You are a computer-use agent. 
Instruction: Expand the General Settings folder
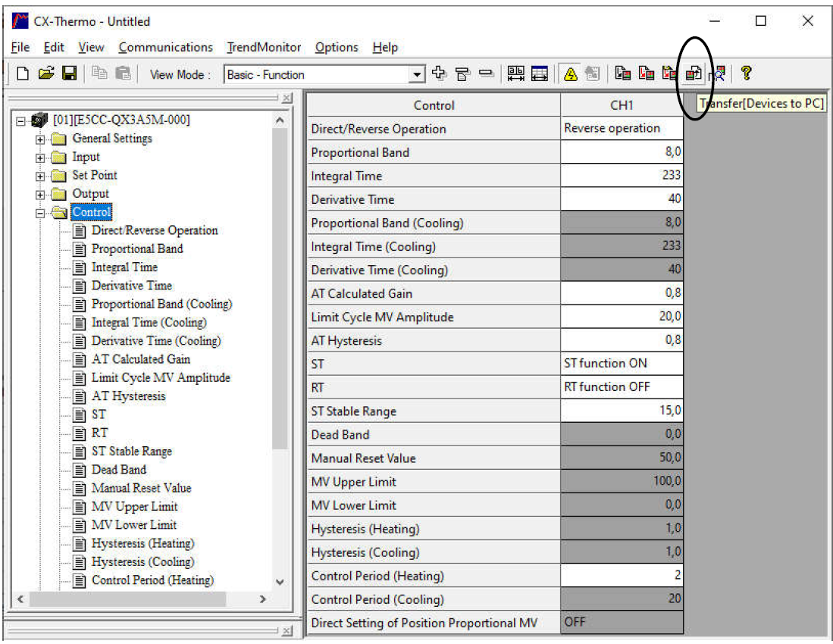(x=40, y=139)
